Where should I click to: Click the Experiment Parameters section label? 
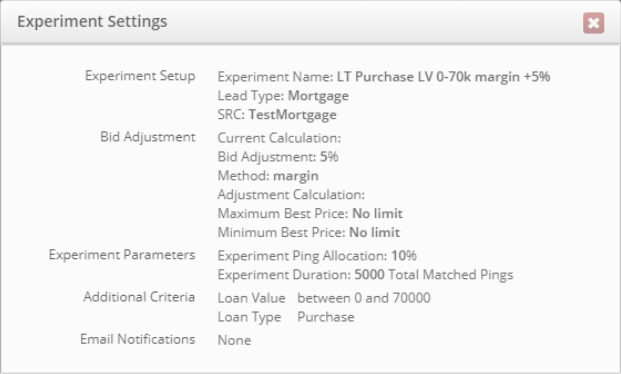pos(122,255)
